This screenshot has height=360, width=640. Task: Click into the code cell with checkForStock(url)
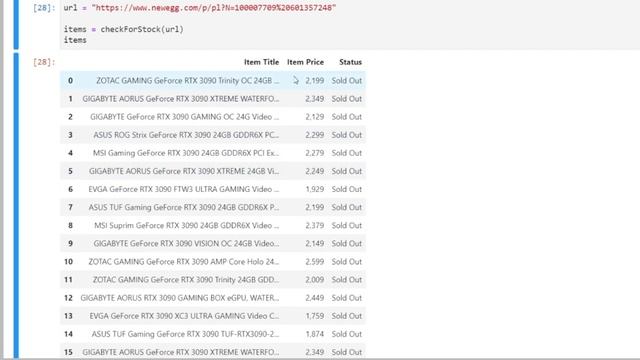(x=349, y=24)
